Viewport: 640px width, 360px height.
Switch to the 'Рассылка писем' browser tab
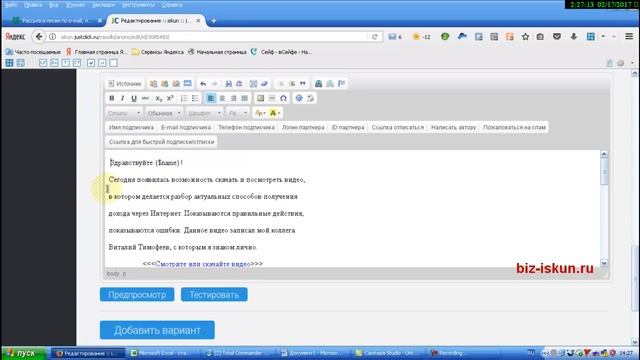pos(56,20)
